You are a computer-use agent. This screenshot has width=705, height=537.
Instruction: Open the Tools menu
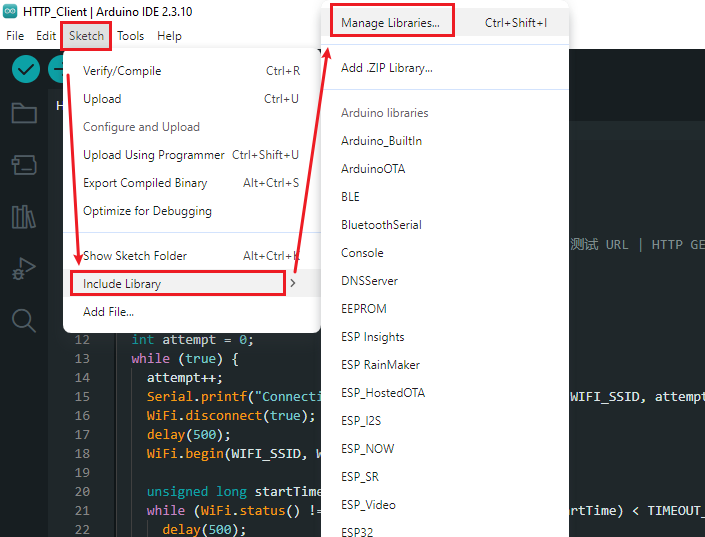point(130,36)
